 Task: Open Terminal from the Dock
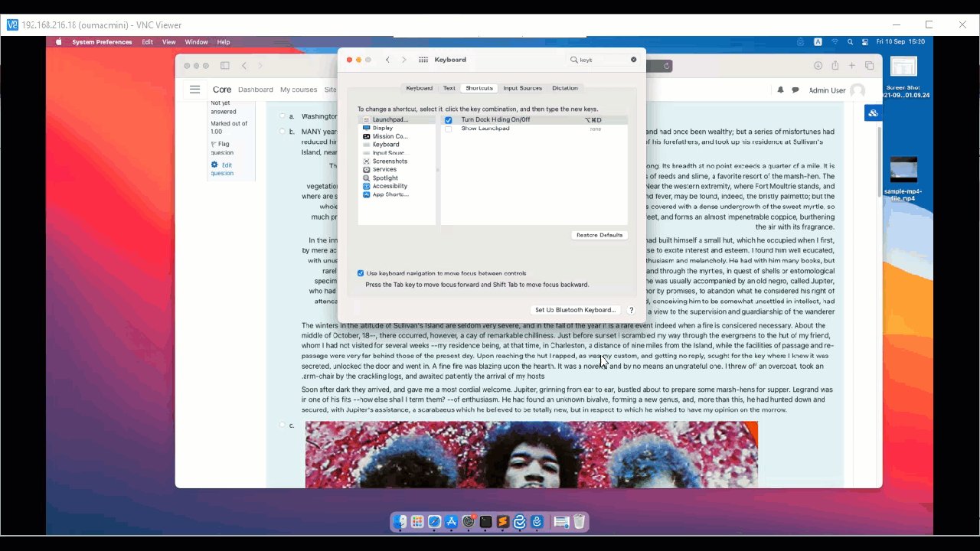pos(485,522)
